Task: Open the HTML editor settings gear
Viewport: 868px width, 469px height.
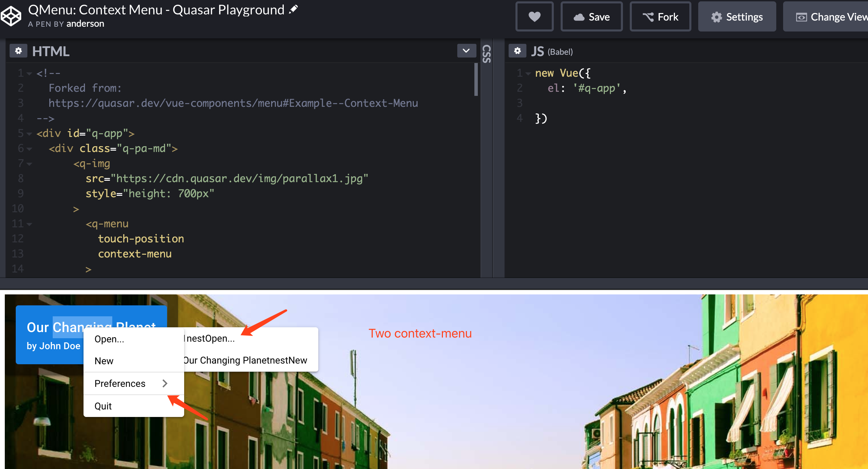Action: 18,50
